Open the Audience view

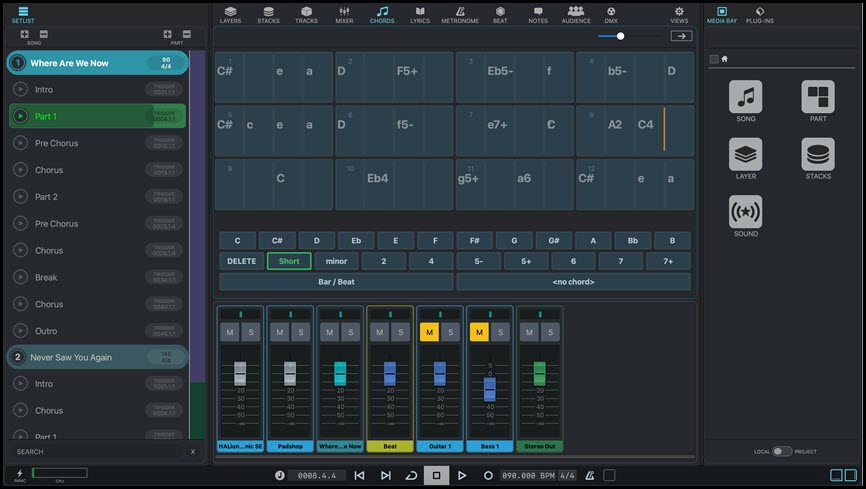point(576,15)
